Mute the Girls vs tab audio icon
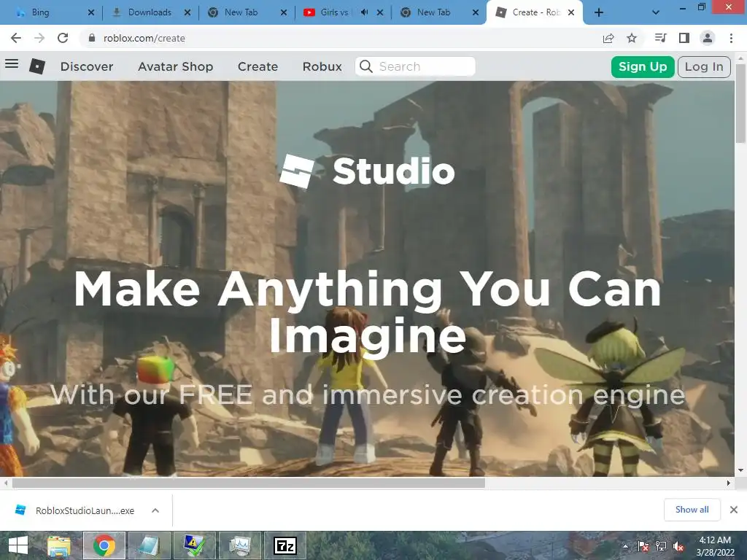 (x=365, y=12)
